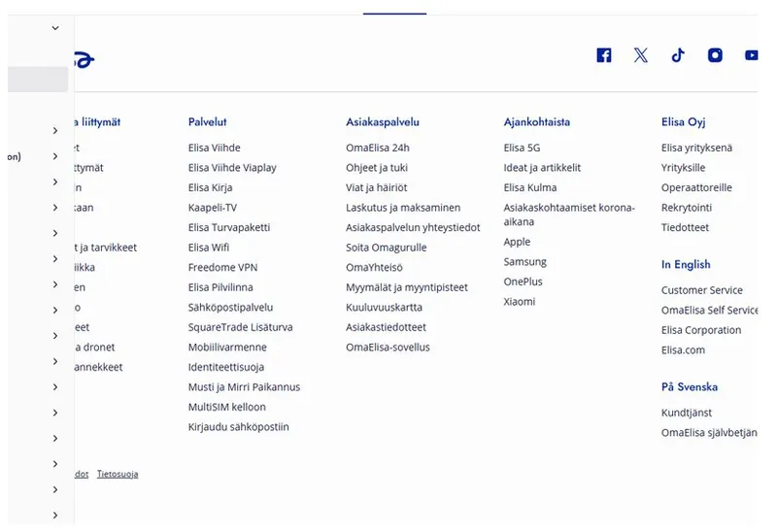Open the Tietosuoja privacy link

118,475
